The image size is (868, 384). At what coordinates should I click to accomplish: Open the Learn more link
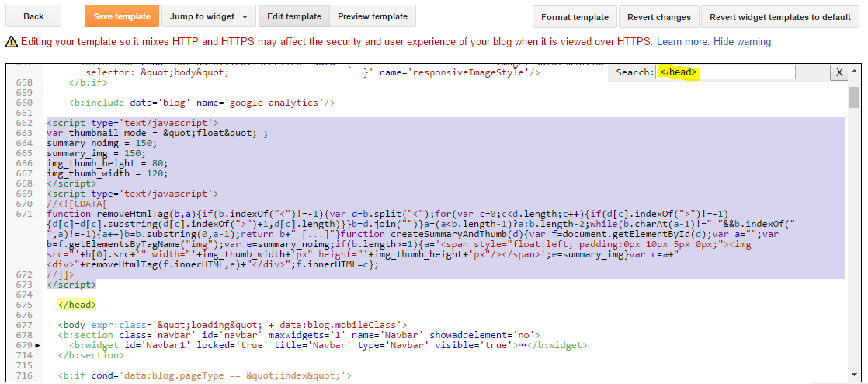pos(682,41)
